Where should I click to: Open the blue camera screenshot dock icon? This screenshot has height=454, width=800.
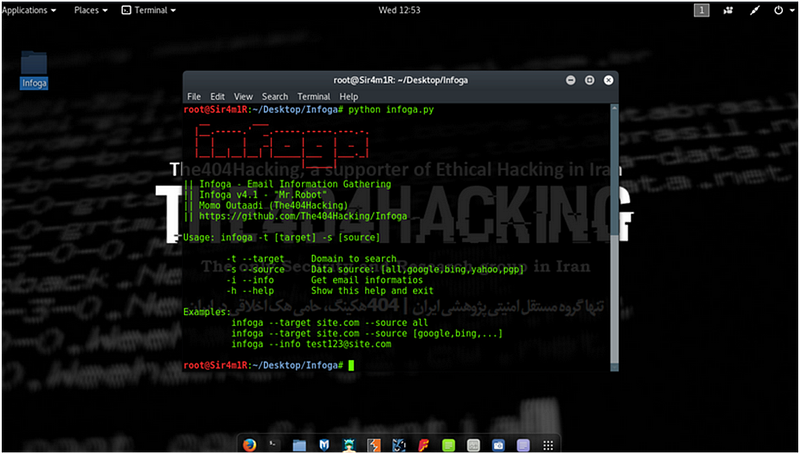pyautogui.click(x=498, y=445)
